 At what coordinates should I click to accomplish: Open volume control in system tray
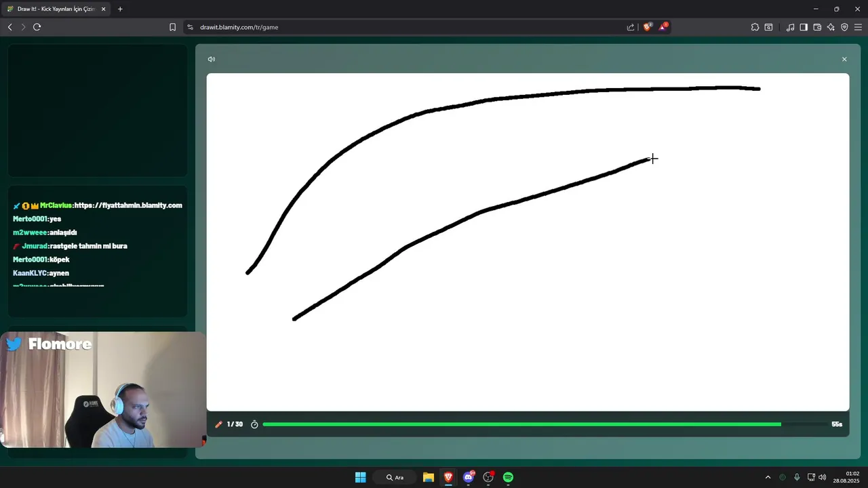point(823,477)
